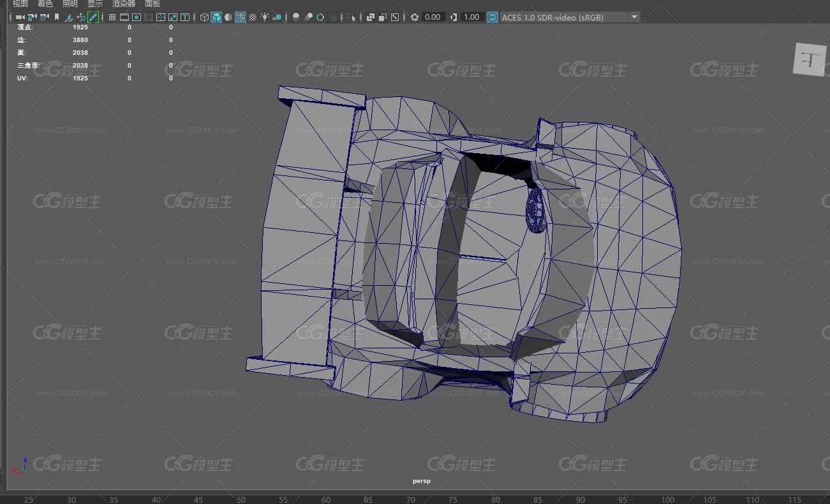The width and height of the screenshot is (830, 504).
Task: Click the Isolate Select icon
Action: click(352, 17)
